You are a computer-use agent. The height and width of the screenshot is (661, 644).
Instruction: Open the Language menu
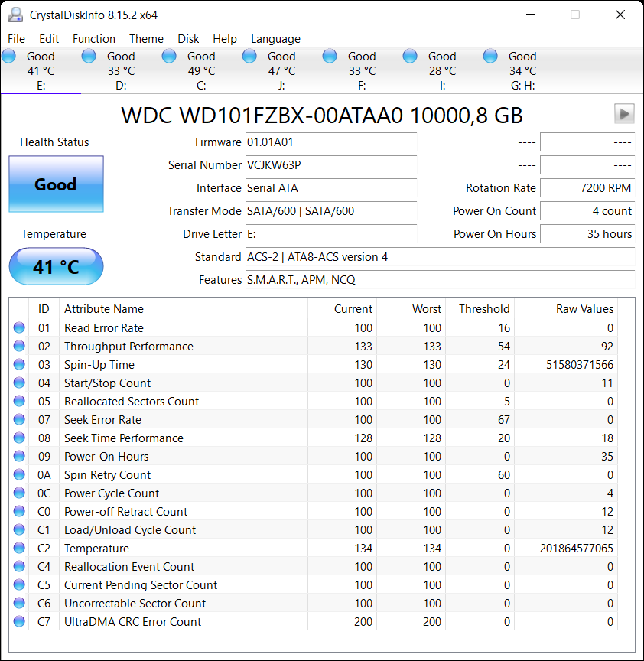pos(275,39)
